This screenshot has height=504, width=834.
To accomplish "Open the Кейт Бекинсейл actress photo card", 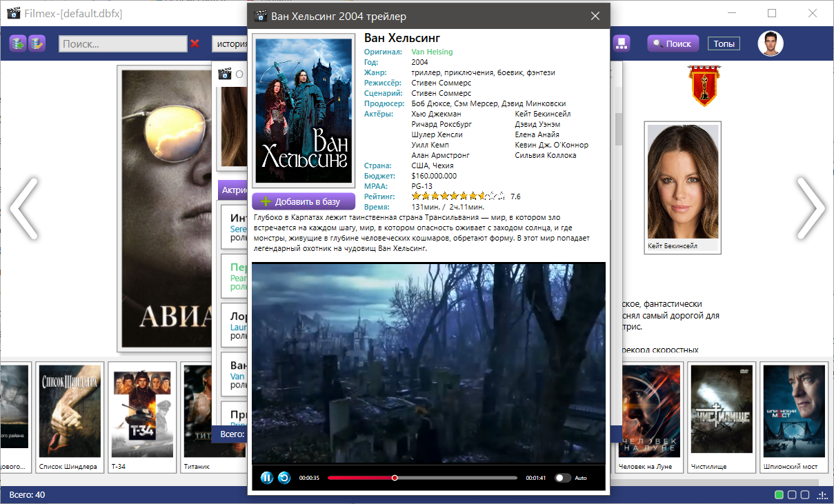I will pos(682,188).
